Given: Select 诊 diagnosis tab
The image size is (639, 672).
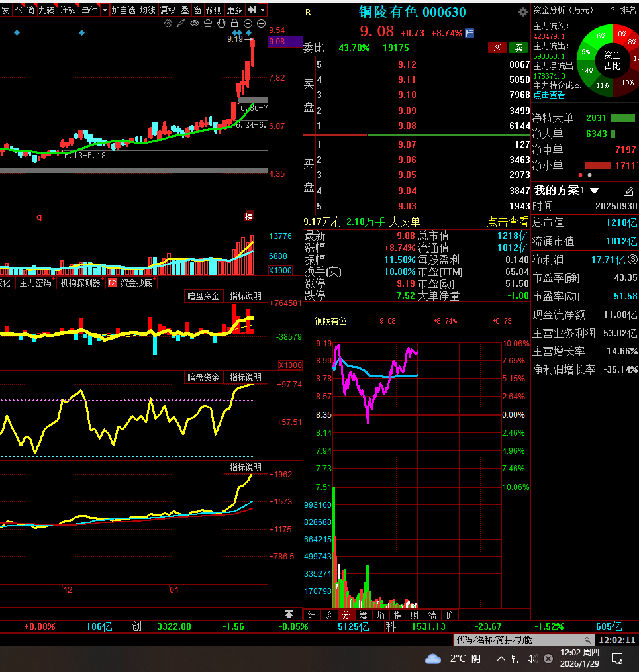Looking at the screenshot, I should click(328, 615).
